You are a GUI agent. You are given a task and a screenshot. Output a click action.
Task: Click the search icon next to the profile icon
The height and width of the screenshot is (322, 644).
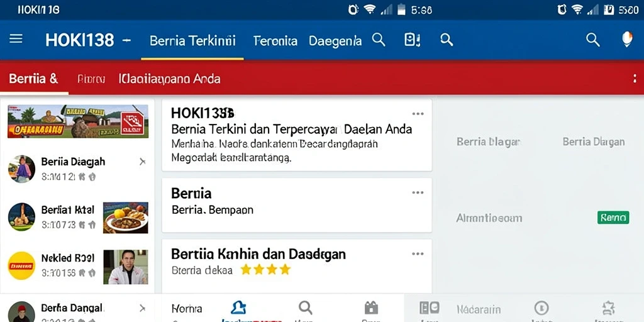point(592,40)
